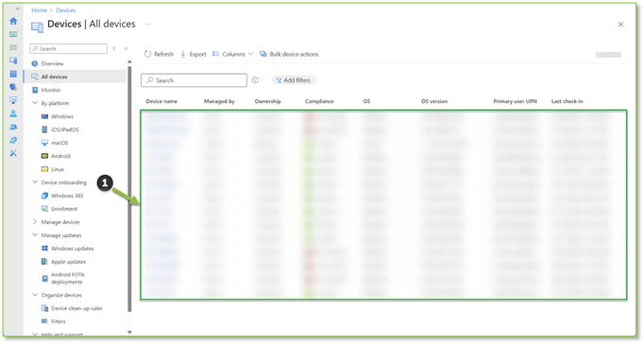The height and width of the screenshot is (344, 644).
Task: Sort by OS column header
Action: pos(366,101)
